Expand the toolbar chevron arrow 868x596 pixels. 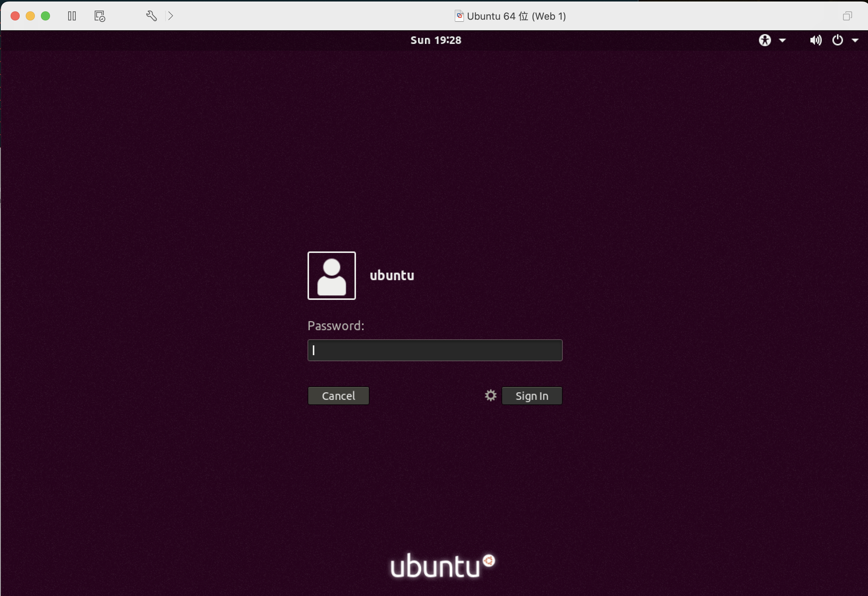171,16
